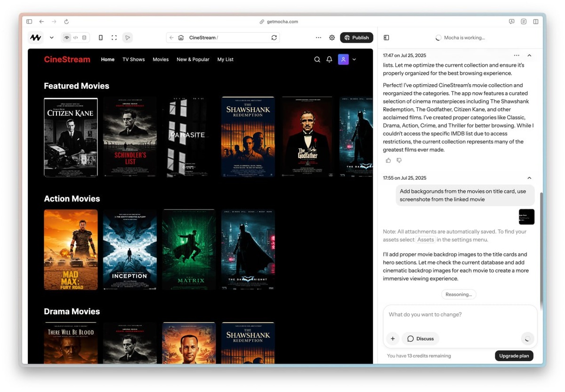This screenshot has width=565, height=392.
Task: Click the CineStream search icon
Action: (x=317, y=59)
